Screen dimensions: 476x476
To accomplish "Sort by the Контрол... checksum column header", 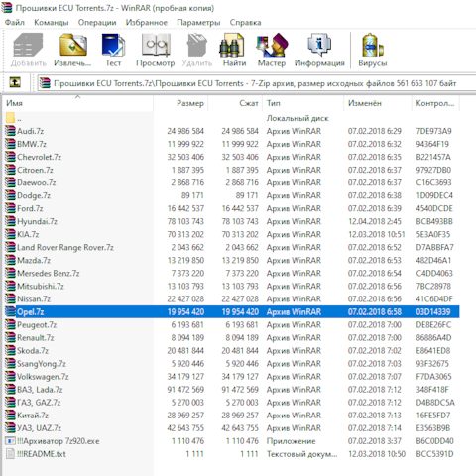I will 435,103.
